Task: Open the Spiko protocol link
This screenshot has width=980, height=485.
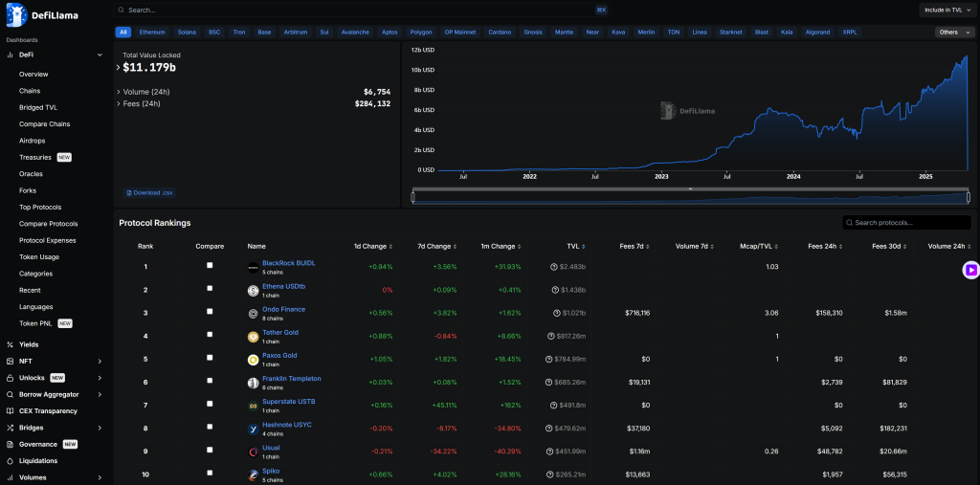Action: pyautogui.click(x=271, y=471)
